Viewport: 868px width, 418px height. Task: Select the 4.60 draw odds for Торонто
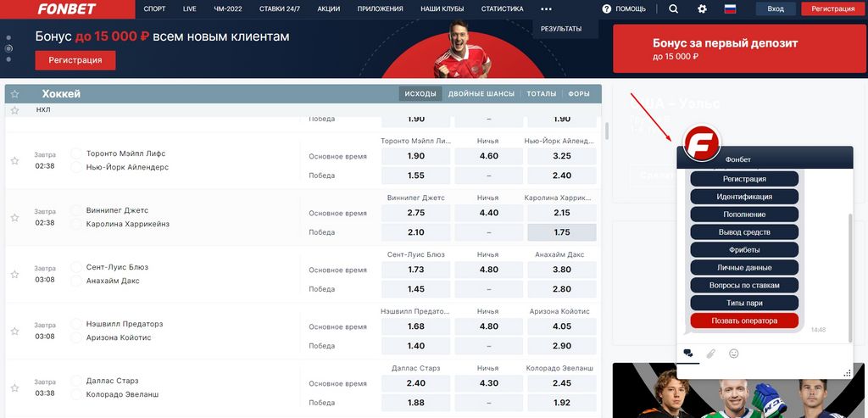pos(489,156)
